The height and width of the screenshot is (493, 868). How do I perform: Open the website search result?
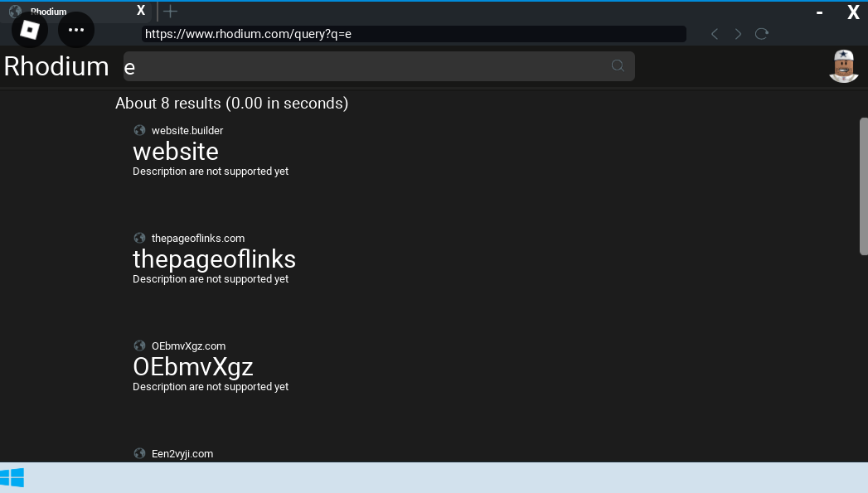tap(176, 152)
